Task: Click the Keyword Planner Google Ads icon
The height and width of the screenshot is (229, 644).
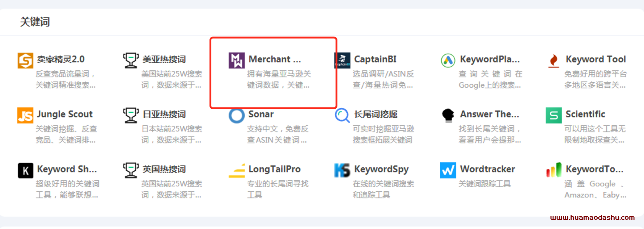Action: [448, 60]
